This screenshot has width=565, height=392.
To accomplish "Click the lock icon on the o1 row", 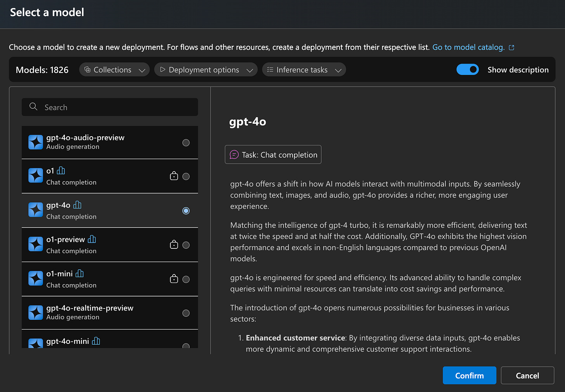I will 174,176.
